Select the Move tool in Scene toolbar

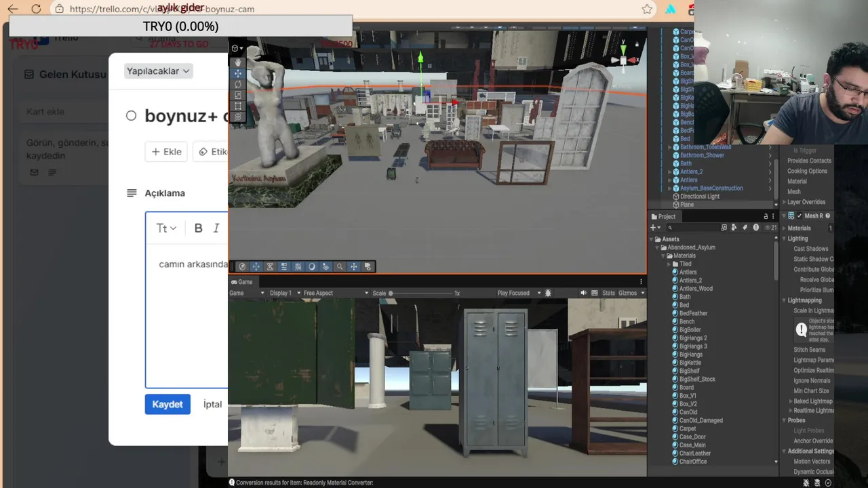(x=237, y=73)
